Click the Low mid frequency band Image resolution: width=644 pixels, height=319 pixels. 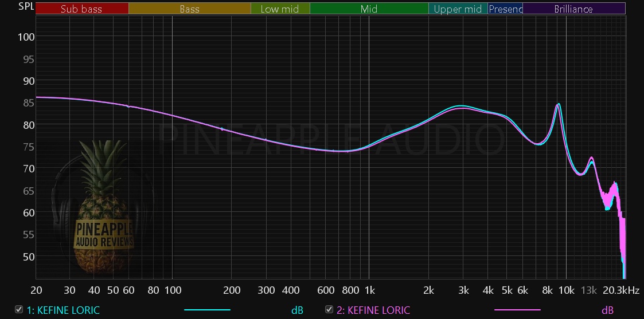tap(280, 9)
